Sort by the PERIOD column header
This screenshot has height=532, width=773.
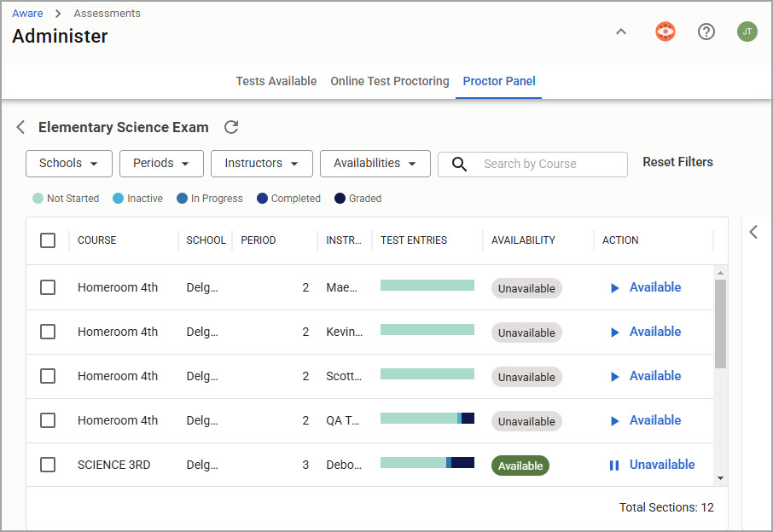tap(259, 240)
